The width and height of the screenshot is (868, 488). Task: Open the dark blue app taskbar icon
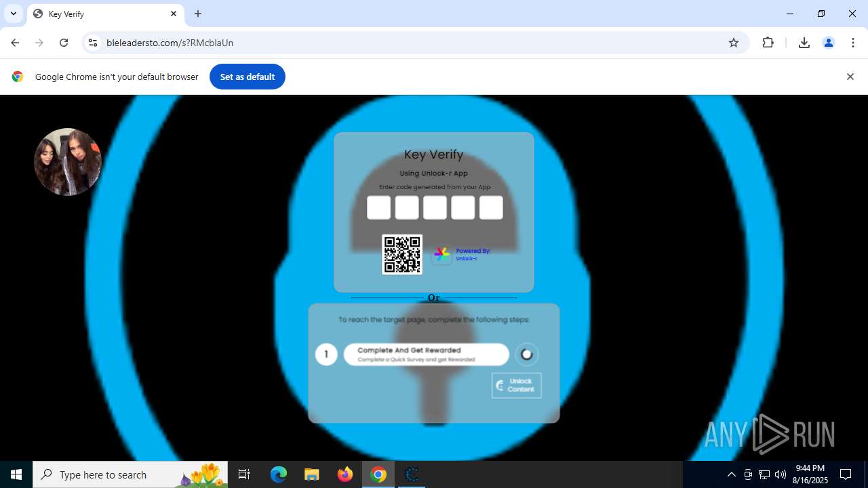tap(412, 474)
